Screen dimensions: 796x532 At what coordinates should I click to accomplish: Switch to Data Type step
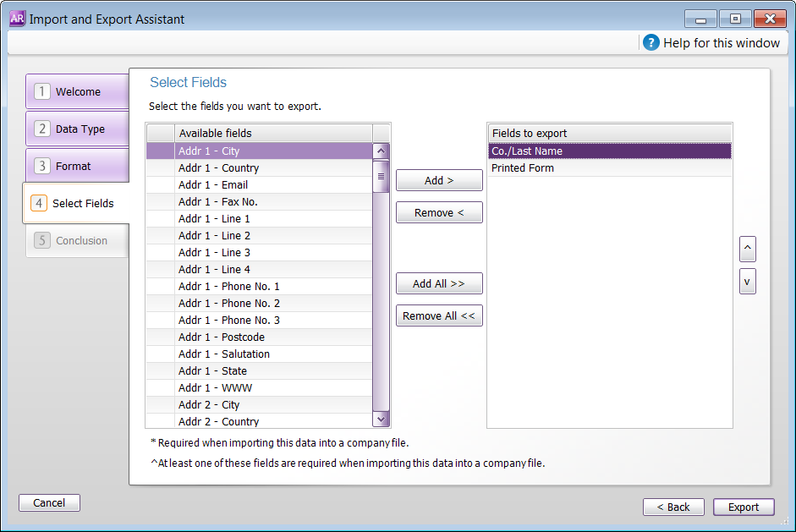[x=77, y=129]
